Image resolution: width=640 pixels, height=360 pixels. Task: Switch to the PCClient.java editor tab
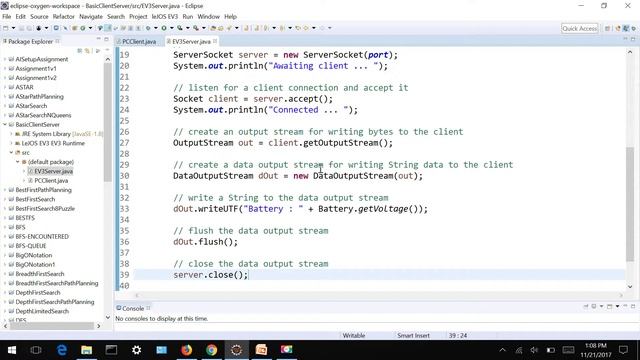139,42
